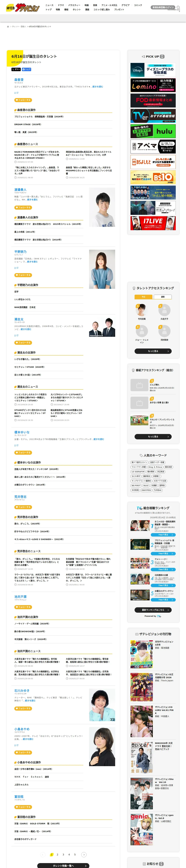Open 小島あやめ's X profile icon link
The height and width of the screenshot is (868, 186).
(x=16, y=745)
